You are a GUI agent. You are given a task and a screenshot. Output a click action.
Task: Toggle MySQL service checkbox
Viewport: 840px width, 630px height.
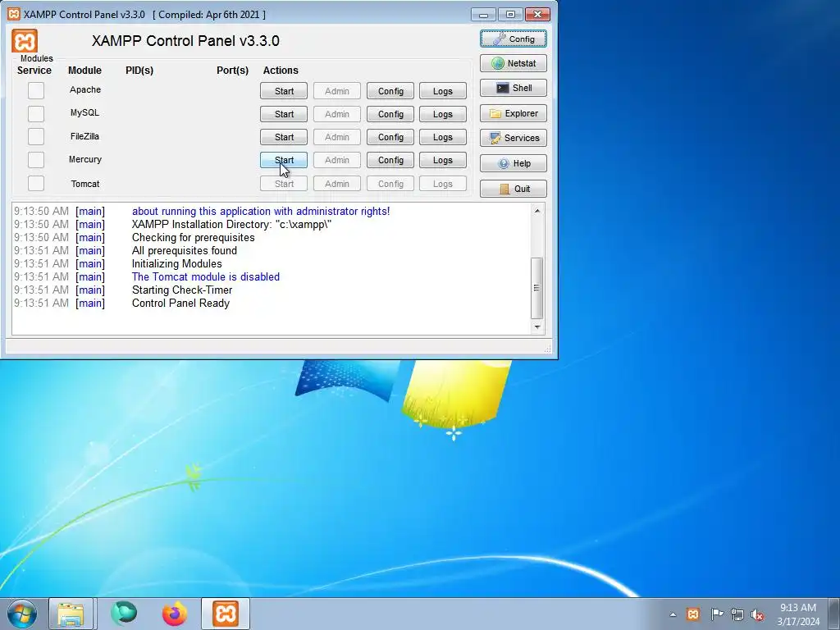pos(36,113)
